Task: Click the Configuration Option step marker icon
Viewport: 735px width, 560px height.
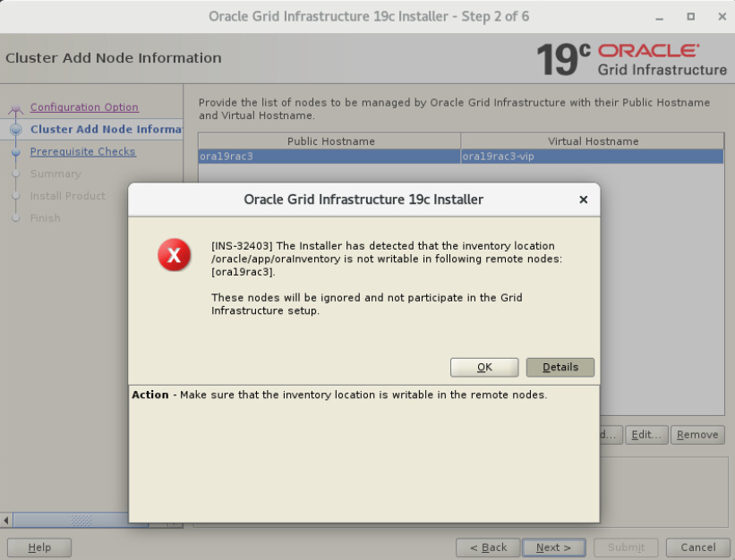Action: click(x=16, y=109)
